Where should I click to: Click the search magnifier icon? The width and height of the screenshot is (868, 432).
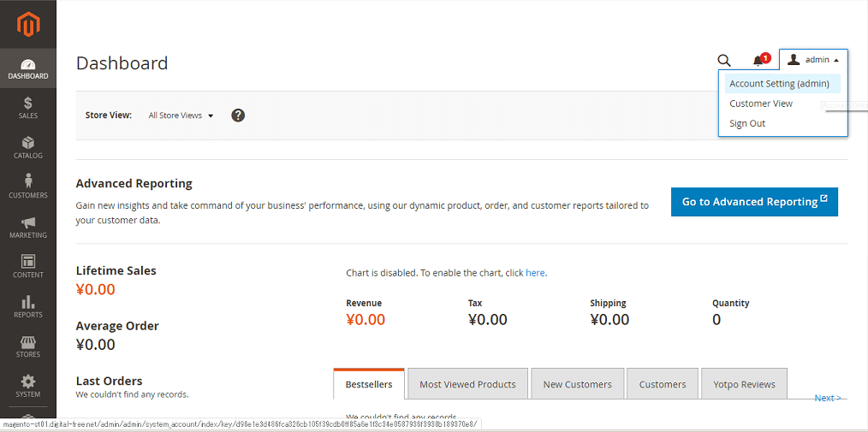pos(724,60)
